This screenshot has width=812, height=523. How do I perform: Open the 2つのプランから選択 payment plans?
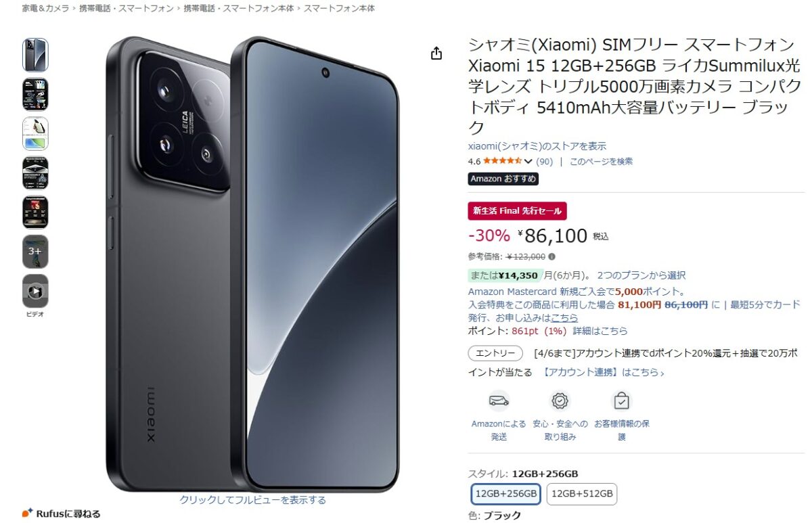pos(641,275)
